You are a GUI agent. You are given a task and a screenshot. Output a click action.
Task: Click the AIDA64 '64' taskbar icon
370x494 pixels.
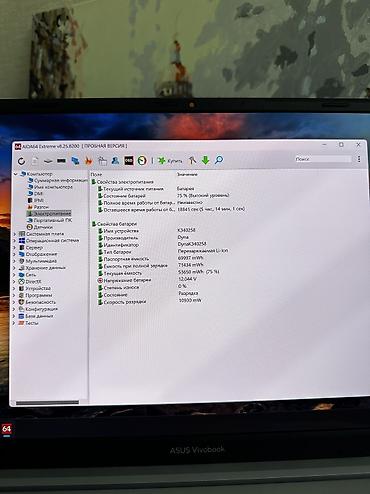[x=6, y=429]
